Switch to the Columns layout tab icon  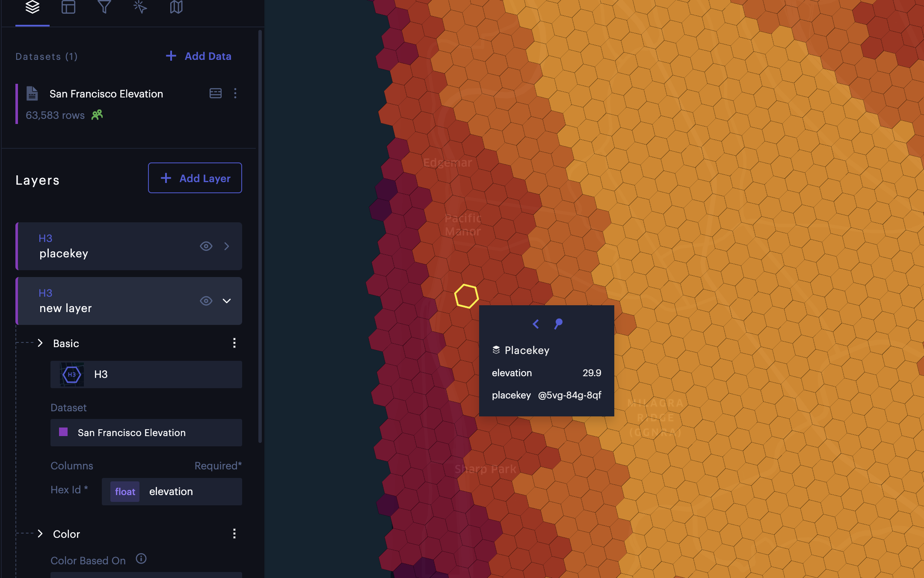tap(68, 7)
